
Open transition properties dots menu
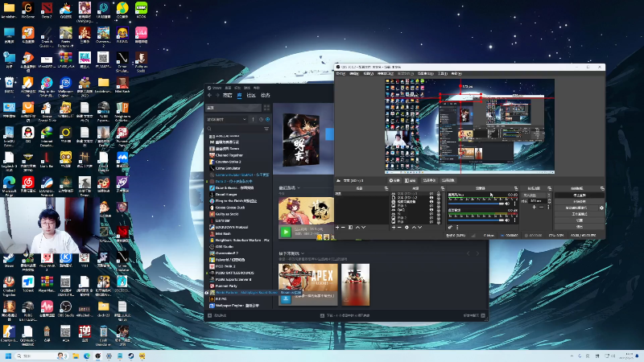tap(548, 208)
